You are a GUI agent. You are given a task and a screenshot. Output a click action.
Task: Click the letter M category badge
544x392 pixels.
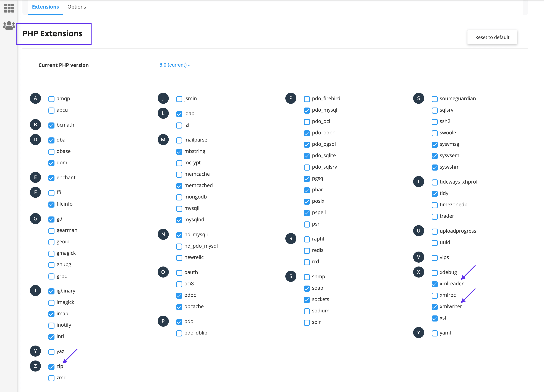point(163,140)
